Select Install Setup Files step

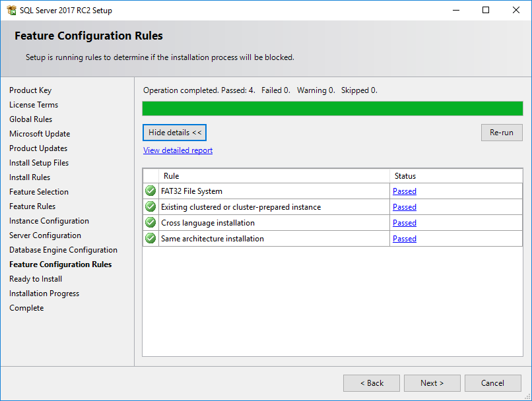pyautogui.click(x=39, y=163)
